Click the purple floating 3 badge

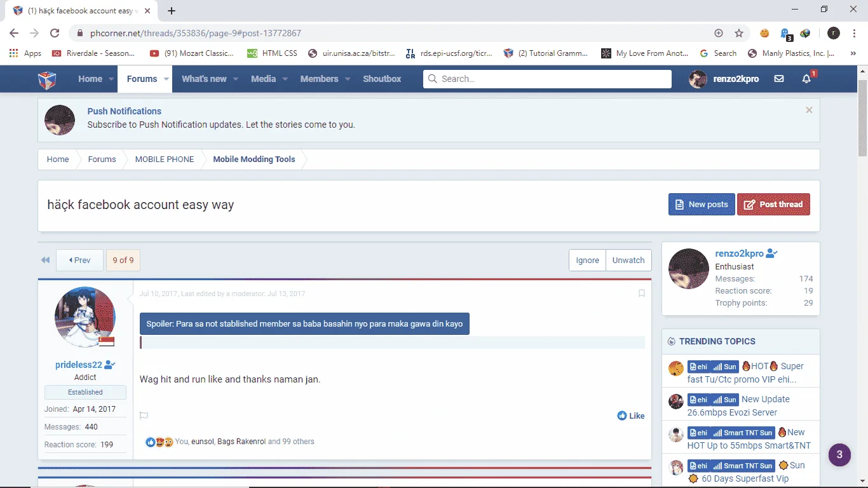point(839,454)
